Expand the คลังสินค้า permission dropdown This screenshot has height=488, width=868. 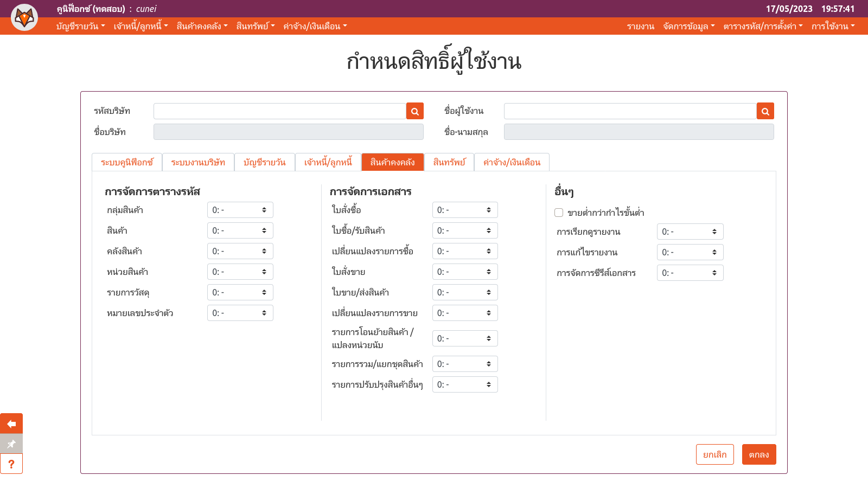(x=240, y=251)
